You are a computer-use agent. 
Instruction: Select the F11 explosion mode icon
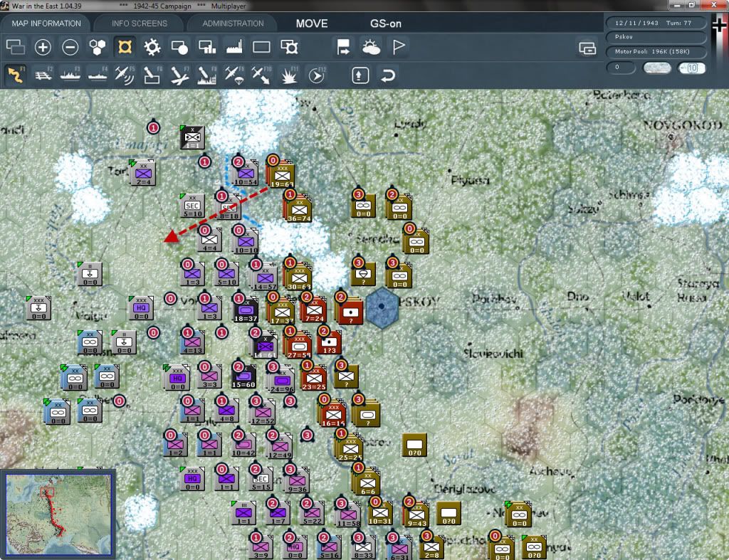(288, 75)
